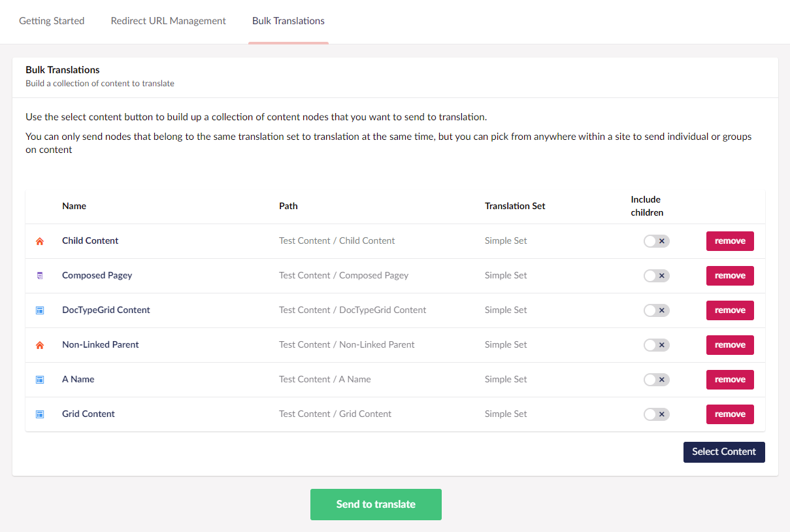
Task: Click the Select Content button
Action: [724, 452]
